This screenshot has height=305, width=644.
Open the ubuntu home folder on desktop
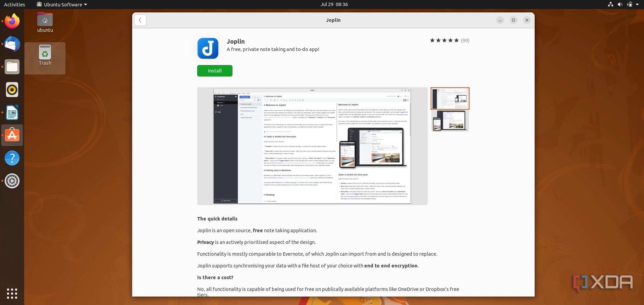pos(45,22)
